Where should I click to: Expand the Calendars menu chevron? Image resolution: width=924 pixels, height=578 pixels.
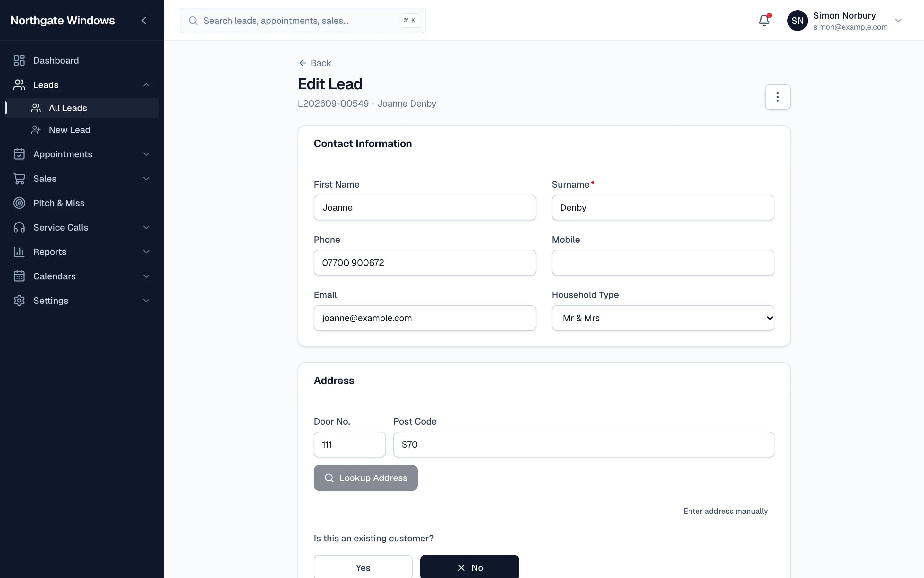pos(146,276)
